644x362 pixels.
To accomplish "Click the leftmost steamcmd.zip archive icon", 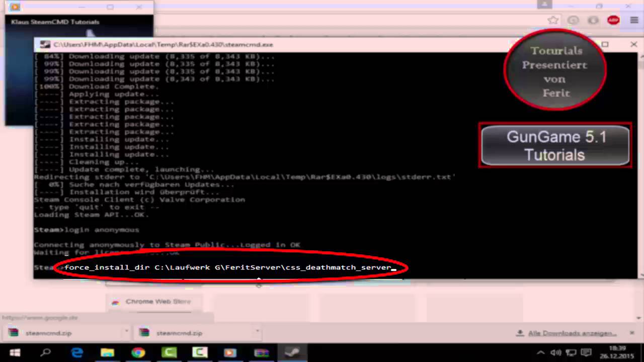I will (x=14, y=332).
